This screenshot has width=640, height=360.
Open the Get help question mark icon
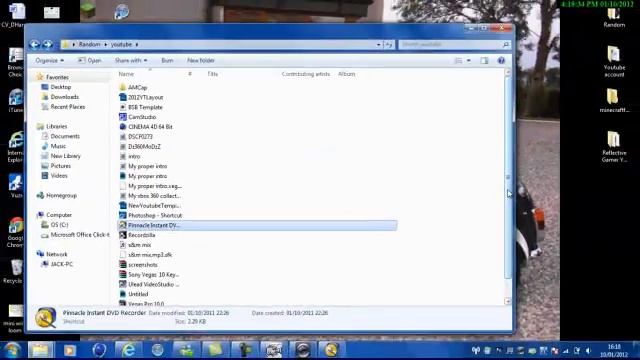[x=501, y=60]
